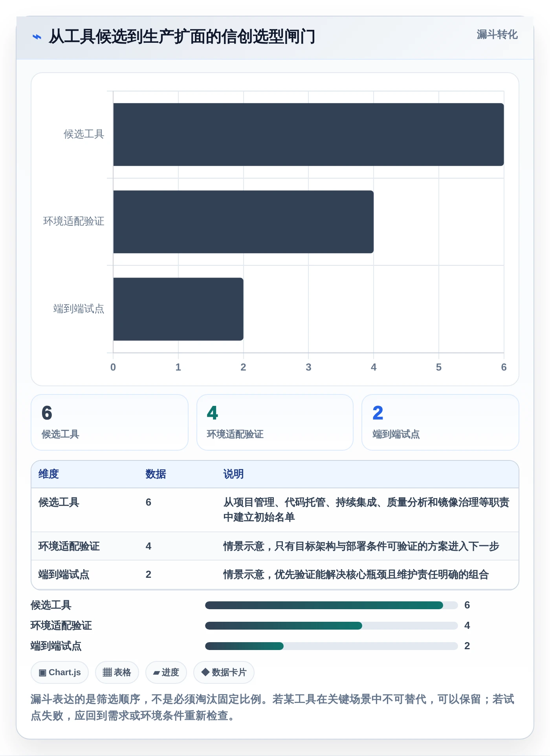Click the Chart.js tag chip
Image resolution: width=550 pixels, height=756 pixels.
pos(60,672)
